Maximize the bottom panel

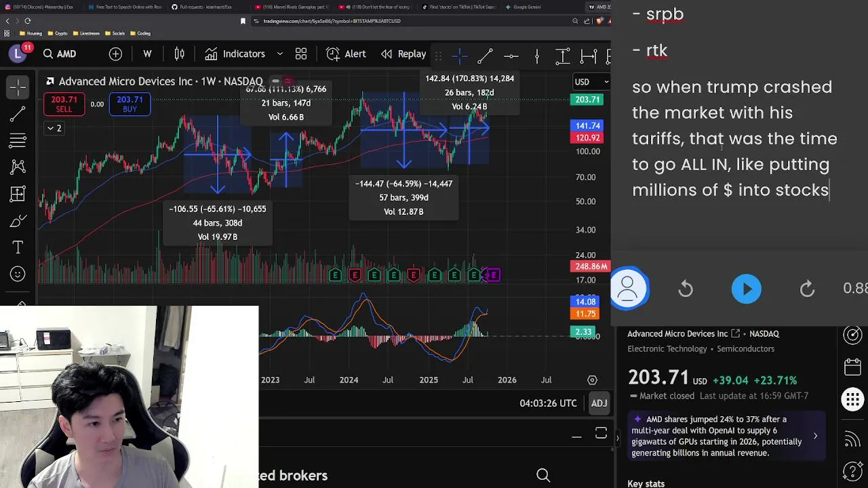[x=601, y=433]
